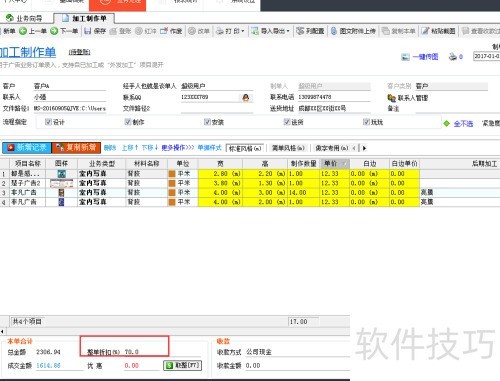Click the 收款金额 field showing 0.00
Screen dimensions: 500x381
tap(297, 366)
